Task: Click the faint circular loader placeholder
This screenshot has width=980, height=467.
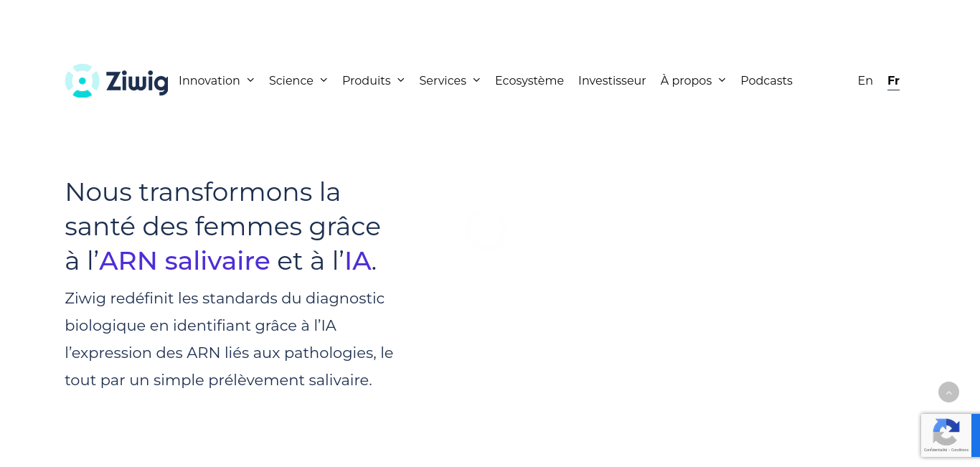Action: [485, 230]
